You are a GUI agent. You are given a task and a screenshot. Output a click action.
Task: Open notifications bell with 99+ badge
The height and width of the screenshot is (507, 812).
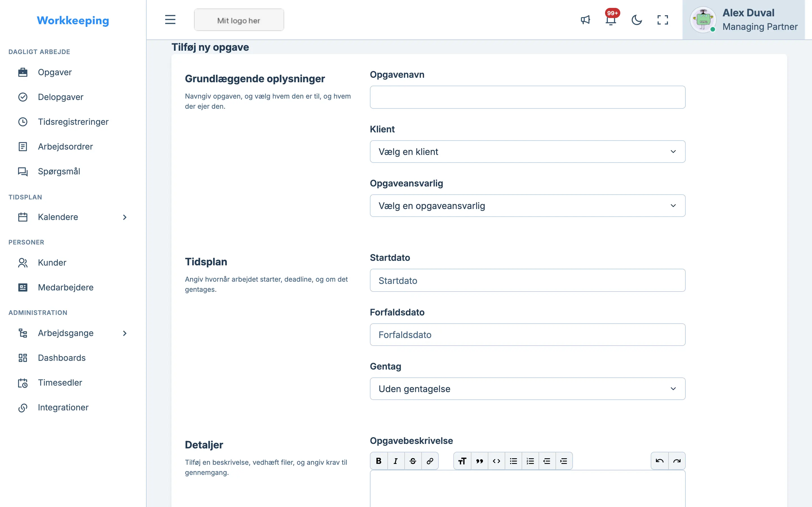click(611, 19)
